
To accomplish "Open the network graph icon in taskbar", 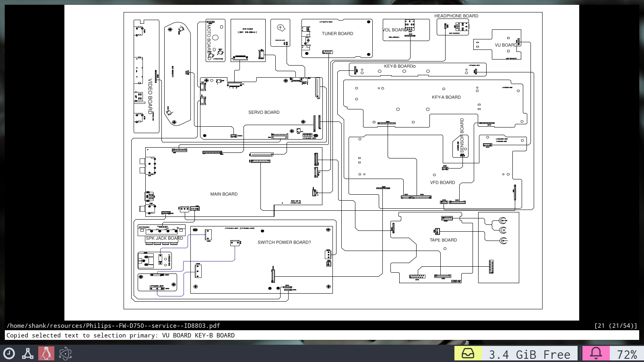I will pyautogui.click(x=28, y=354).
